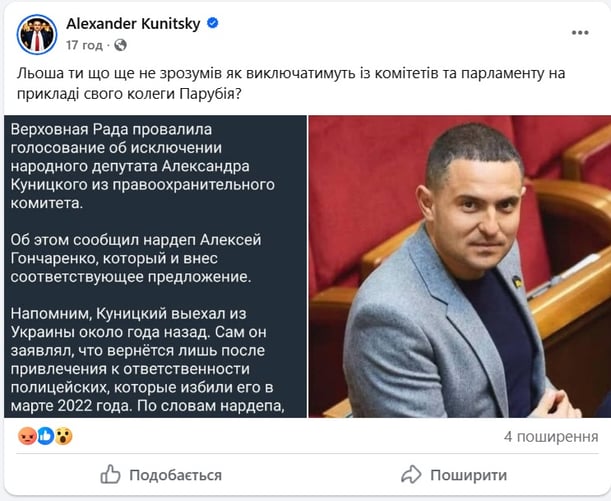This screenshot has height=501, width=611.
Task: Open the Alexander Kunitsky name link
Action: click(133, 24)
